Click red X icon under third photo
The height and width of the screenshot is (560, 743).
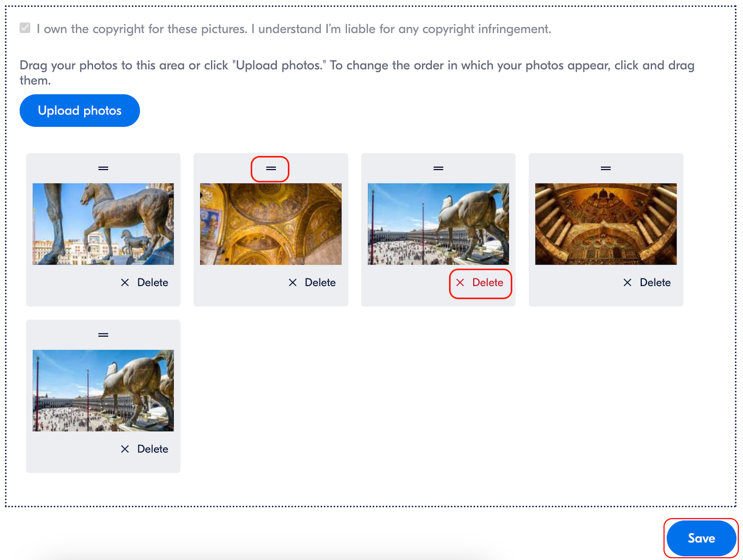(x=460, y=282)
